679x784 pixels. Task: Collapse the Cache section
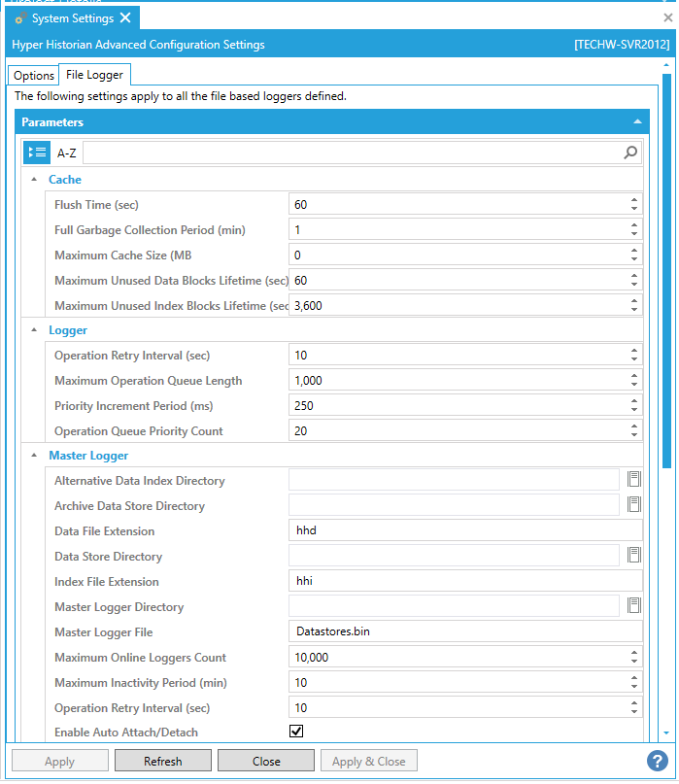[35, 180]
